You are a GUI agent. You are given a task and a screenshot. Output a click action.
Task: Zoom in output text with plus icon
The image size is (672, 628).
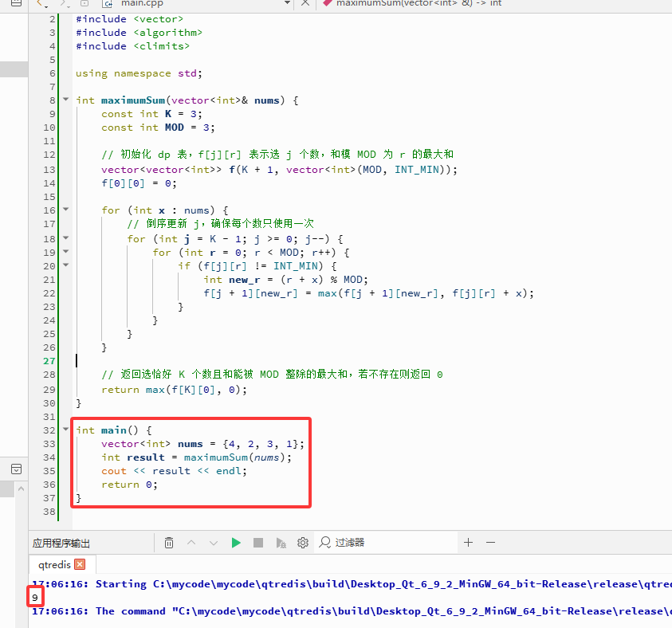pyautogui.click(x=469, y=542)
